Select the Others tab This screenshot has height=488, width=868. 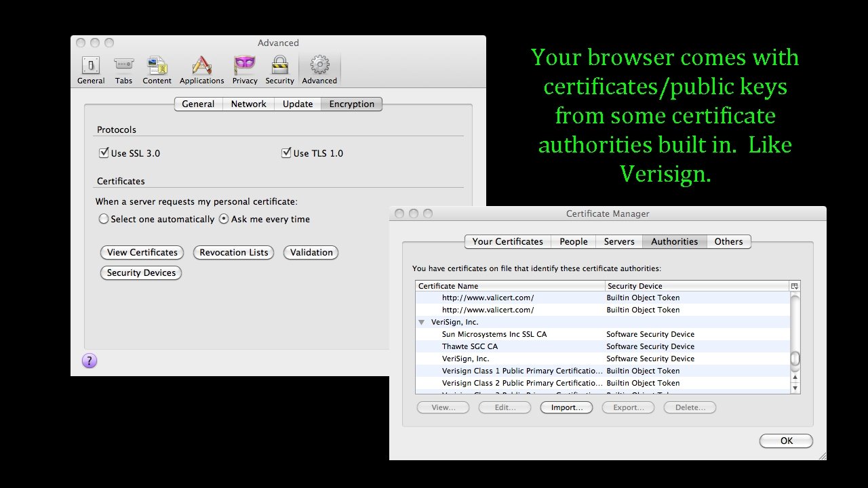click(728, 241)
